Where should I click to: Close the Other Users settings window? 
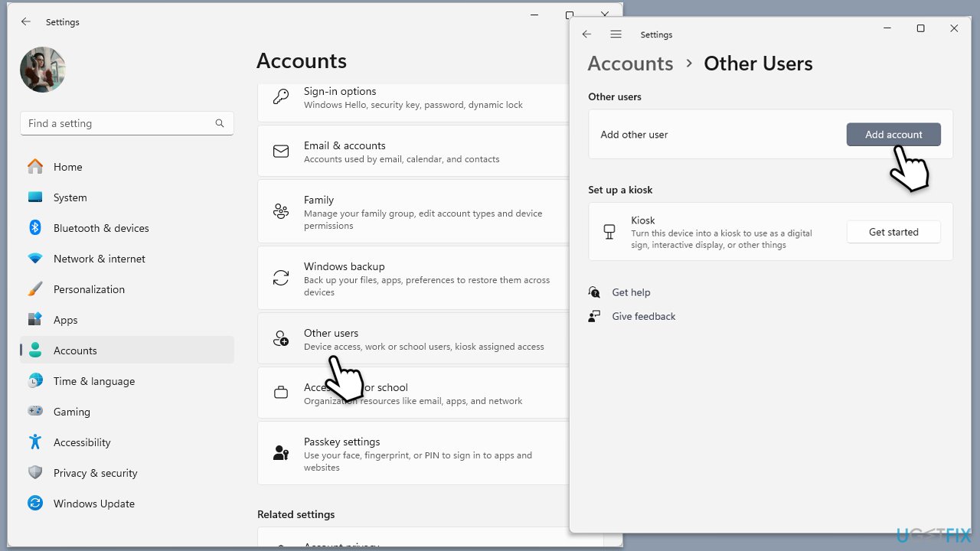coord(954,28)
